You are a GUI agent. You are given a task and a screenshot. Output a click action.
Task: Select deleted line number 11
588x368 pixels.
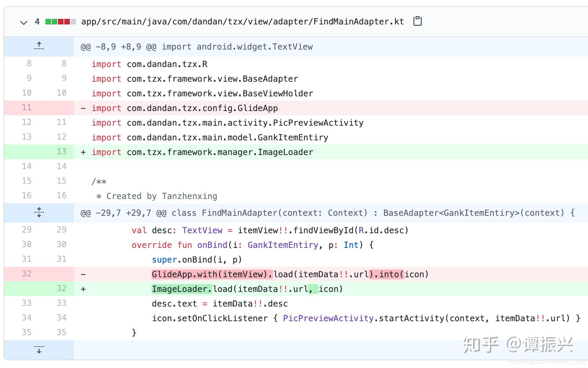pos(27,108)
